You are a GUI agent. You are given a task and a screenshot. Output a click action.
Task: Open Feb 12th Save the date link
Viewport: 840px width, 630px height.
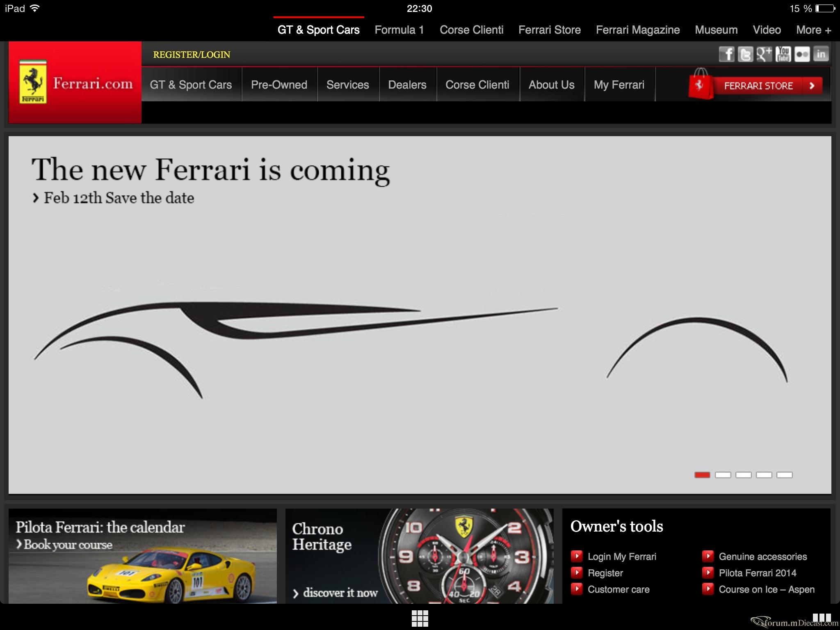[x=113, y=198]
